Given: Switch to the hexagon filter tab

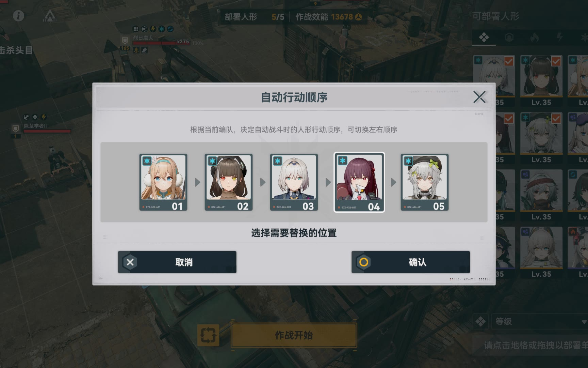Looking at the screenshot, I should pos(509,37).
